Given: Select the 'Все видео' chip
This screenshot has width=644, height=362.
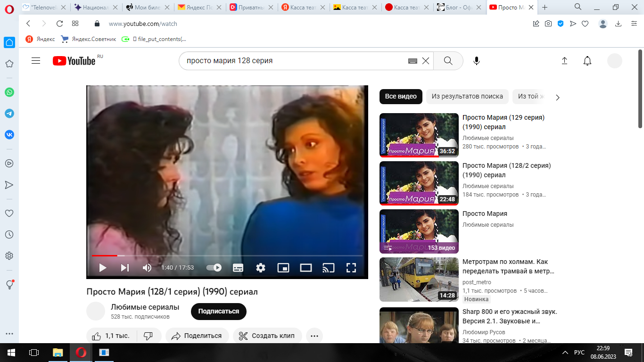Looking at the screenshot, I should [401, 96].
